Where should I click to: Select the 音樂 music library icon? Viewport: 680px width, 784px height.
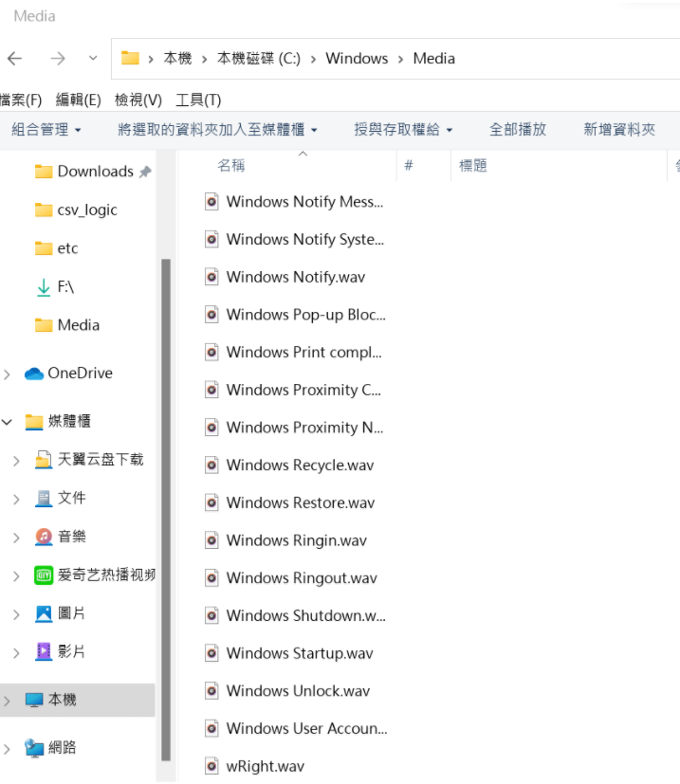[x=44, y=537]
